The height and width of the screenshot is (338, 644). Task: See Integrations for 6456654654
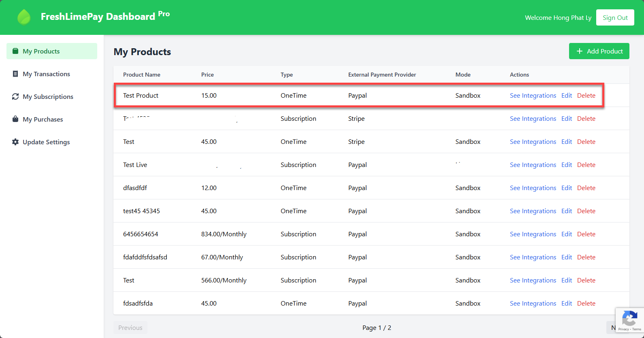click(533, 234)
